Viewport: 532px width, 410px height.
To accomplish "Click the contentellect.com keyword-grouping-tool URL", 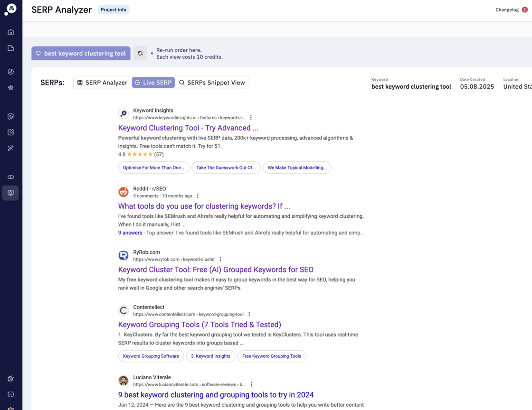I will [188, 314].
